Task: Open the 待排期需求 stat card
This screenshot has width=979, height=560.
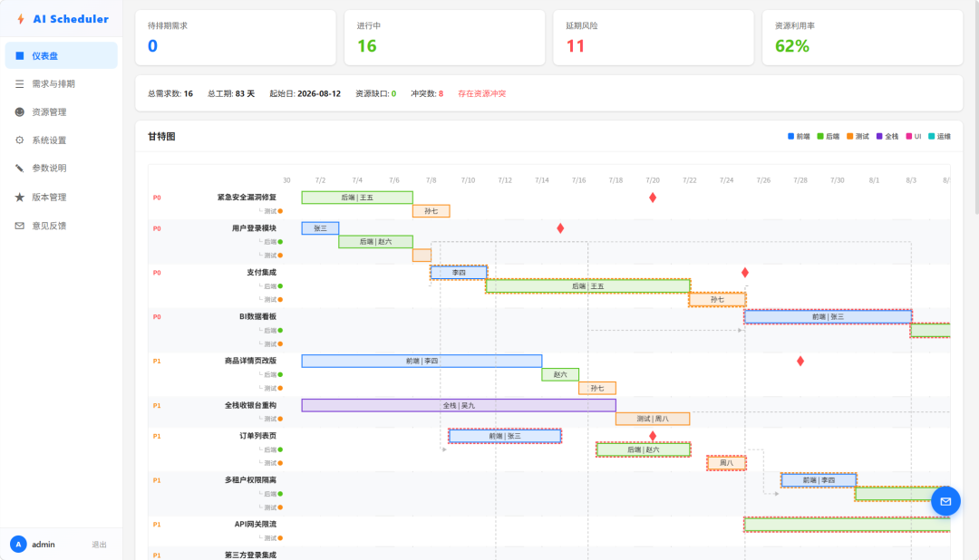Action: pos(236,37)
